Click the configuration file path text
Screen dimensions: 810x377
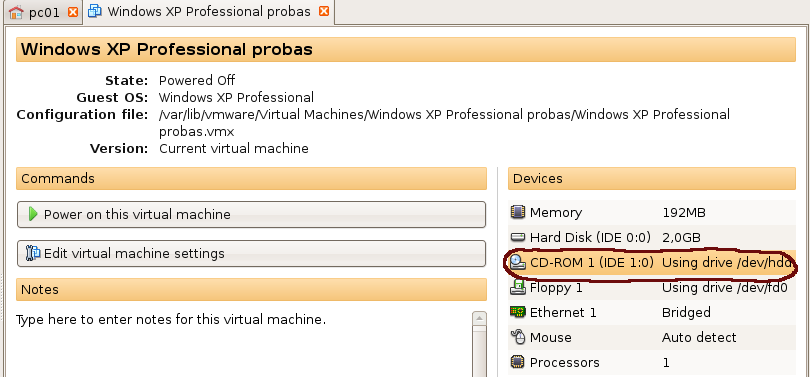tap(444, 123)
